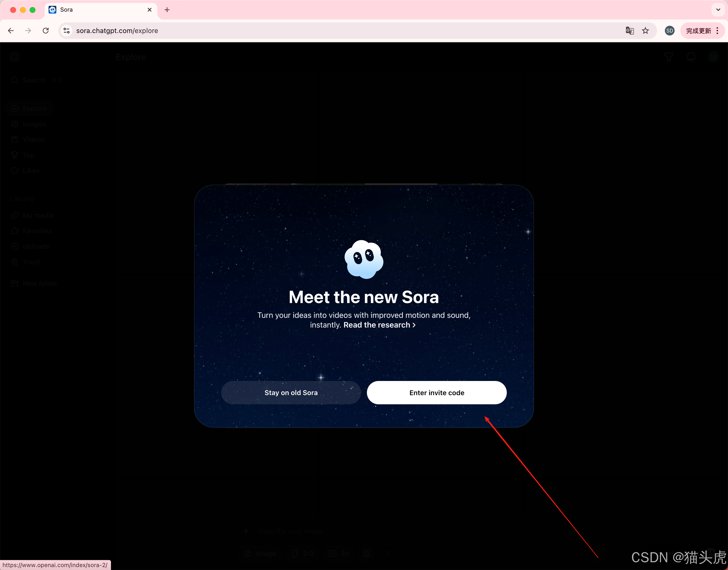Click the Sora cloud mascot icon
This screenshot has height=570, width=728.
(364, 259)
